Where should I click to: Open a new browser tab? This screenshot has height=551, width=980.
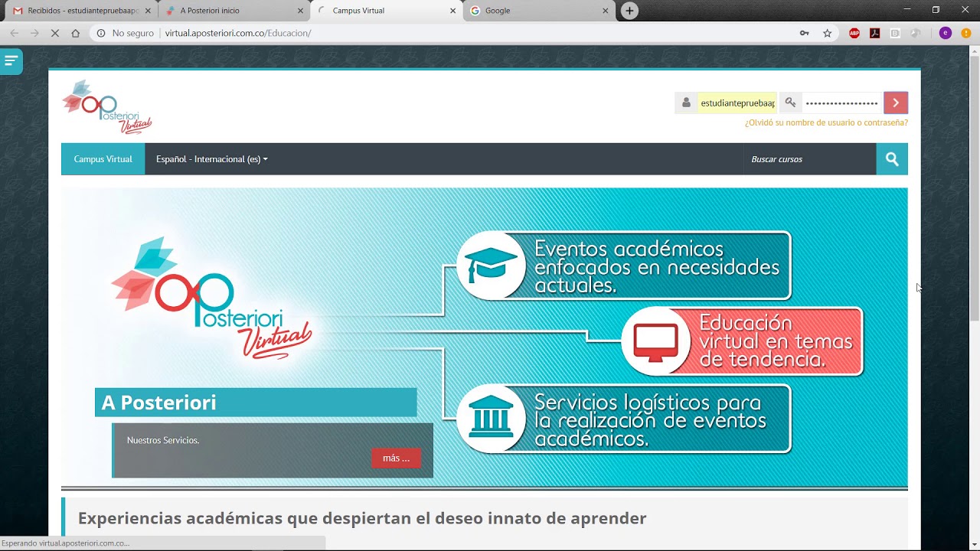[x=629, y=11]
